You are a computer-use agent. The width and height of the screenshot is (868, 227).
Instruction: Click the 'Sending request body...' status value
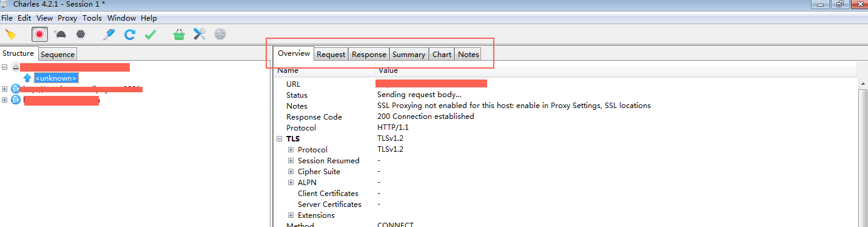point(419,95)
